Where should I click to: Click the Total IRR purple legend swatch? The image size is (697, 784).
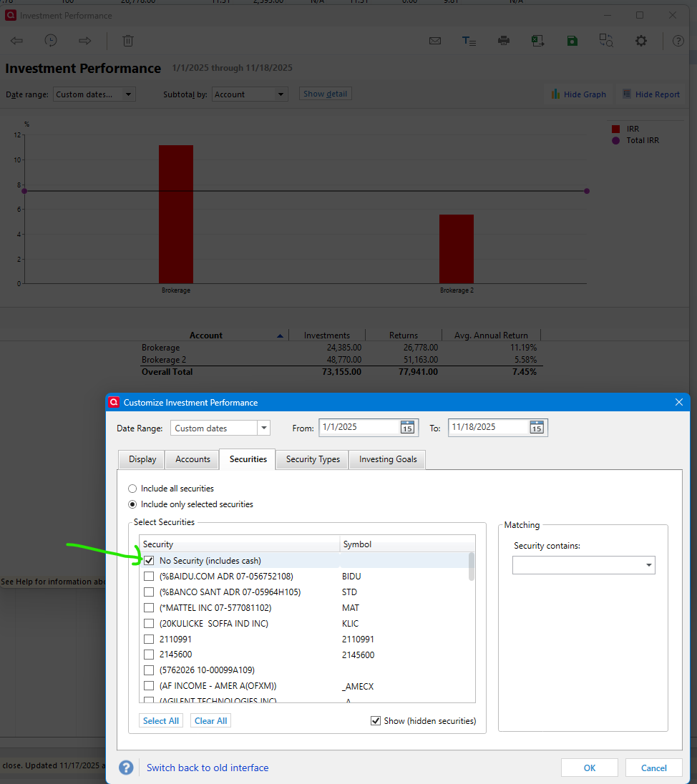[616, 140]
